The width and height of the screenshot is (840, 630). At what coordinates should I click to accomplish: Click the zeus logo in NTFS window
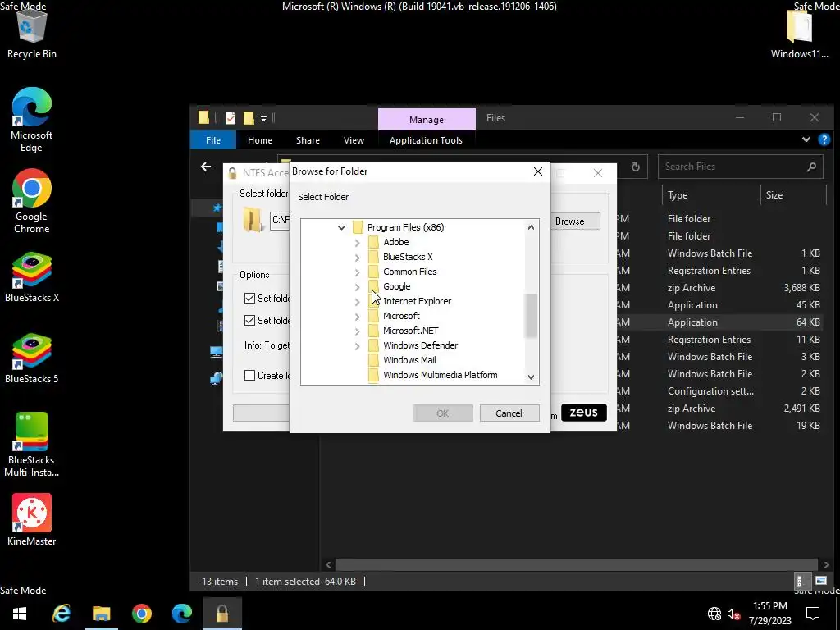pyautogui.click(x=584, y=413)
